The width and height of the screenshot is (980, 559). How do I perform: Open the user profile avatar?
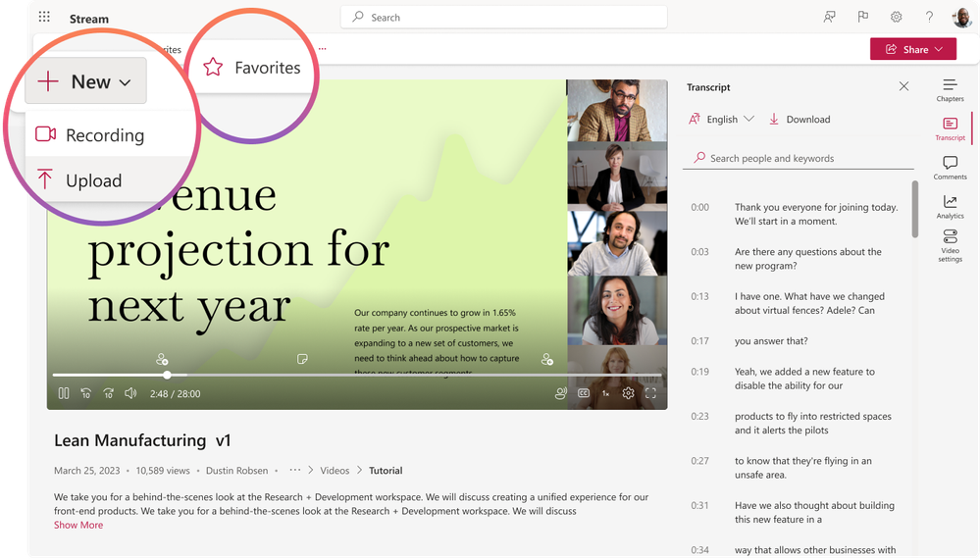(962, 17)
